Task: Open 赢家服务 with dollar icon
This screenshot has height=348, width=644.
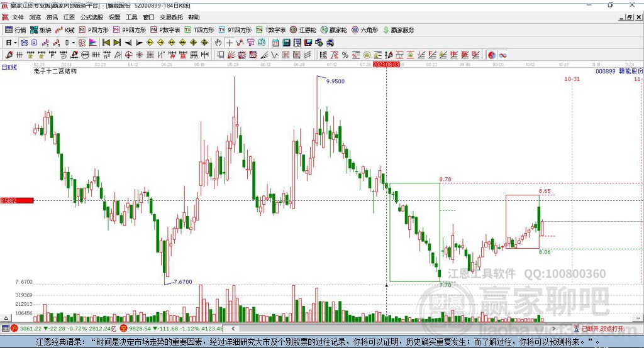Action: (x=398, y=30)
